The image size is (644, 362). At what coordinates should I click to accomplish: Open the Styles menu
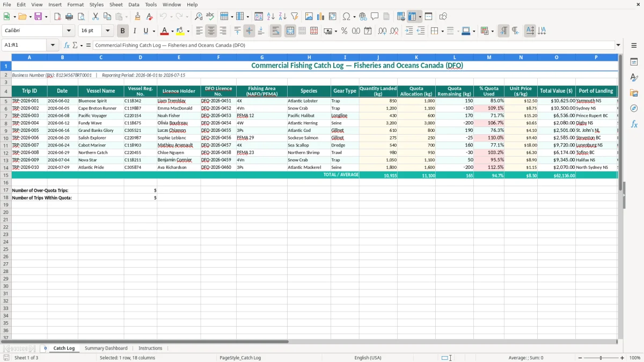pyautogui.click(x=97, y=4)
